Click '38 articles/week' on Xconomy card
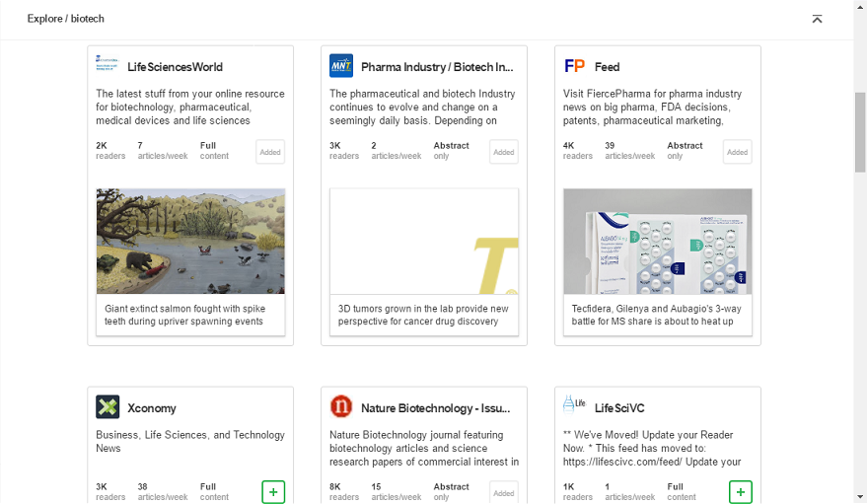867x504 pixels. (x=163, y=492)
